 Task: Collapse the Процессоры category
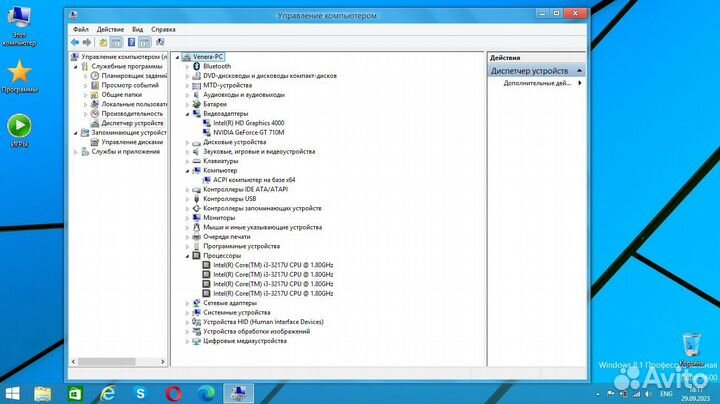187,256
